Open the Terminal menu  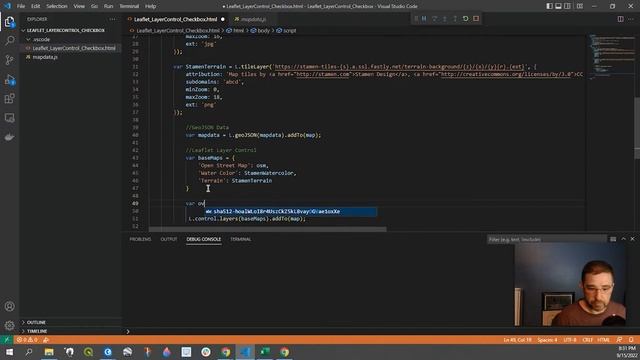pyautogui.click(x=129, y=6)
